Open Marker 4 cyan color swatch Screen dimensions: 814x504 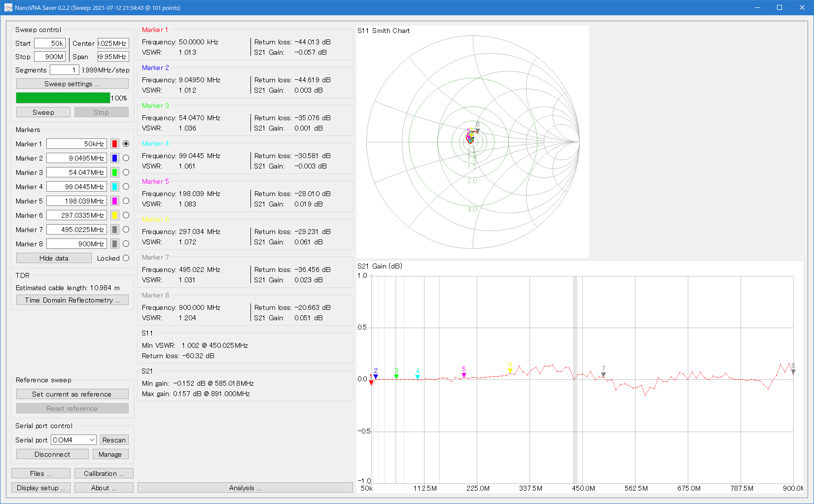(x=115, y=187)
